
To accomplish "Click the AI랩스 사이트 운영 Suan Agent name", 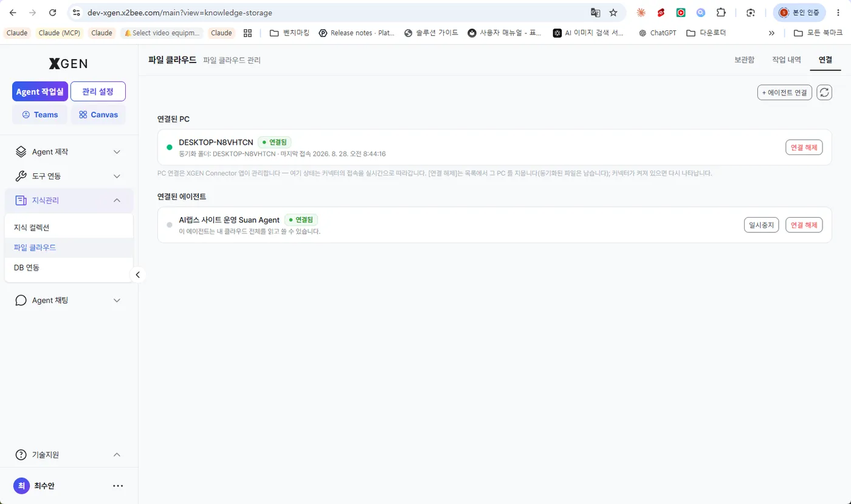I will click(229, 219).
